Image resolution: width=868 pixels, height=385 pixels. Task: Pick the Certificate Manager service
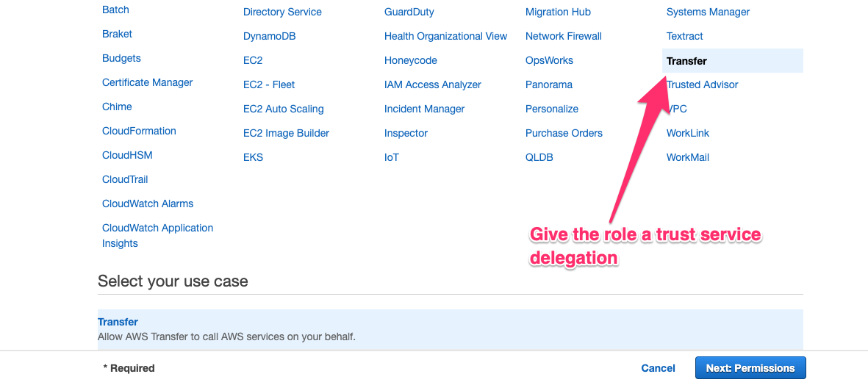(x=147, y=82)
